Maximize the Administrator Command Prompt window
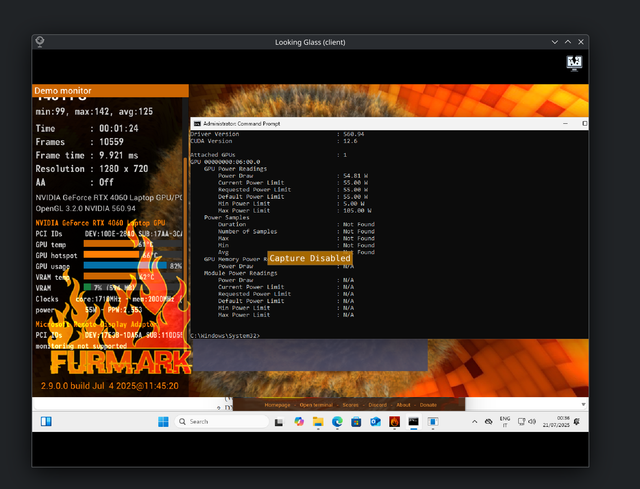Screen dimensions: 640x489 [584, 123]
